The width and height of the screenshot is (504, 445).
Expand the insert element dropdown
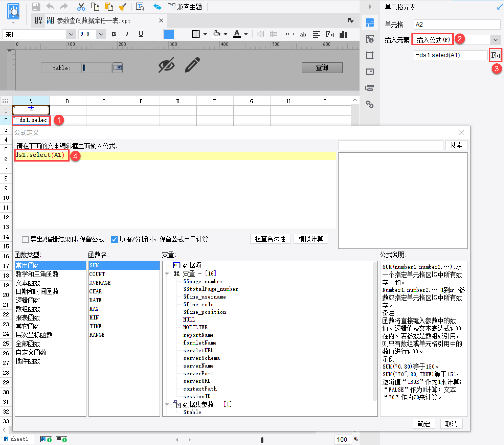495,40
